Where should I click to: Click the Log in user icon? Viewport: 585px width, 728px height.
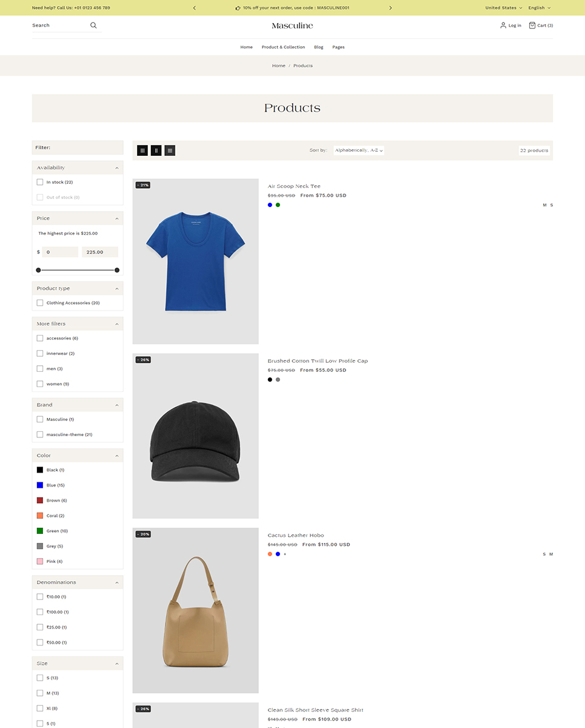pos(503,25)
